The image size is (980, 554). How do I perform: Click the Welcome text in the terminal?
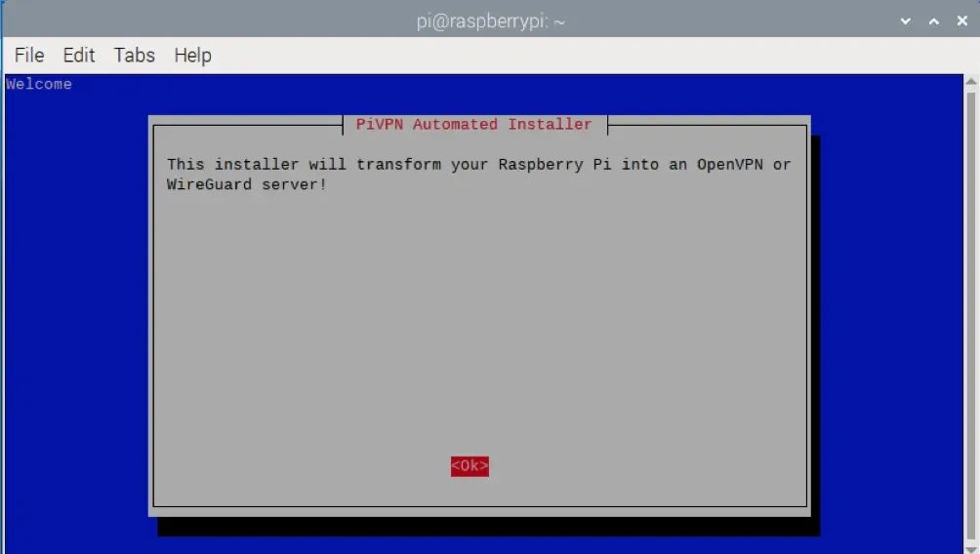coord(39,85)
